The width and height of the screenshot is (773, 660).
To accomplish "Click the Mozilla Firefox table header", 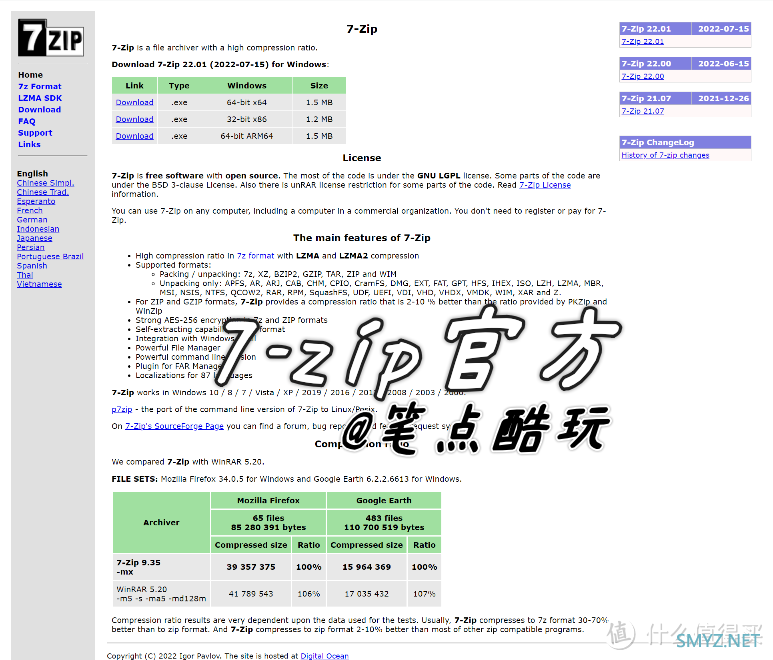I will click(x=268, y=501).
